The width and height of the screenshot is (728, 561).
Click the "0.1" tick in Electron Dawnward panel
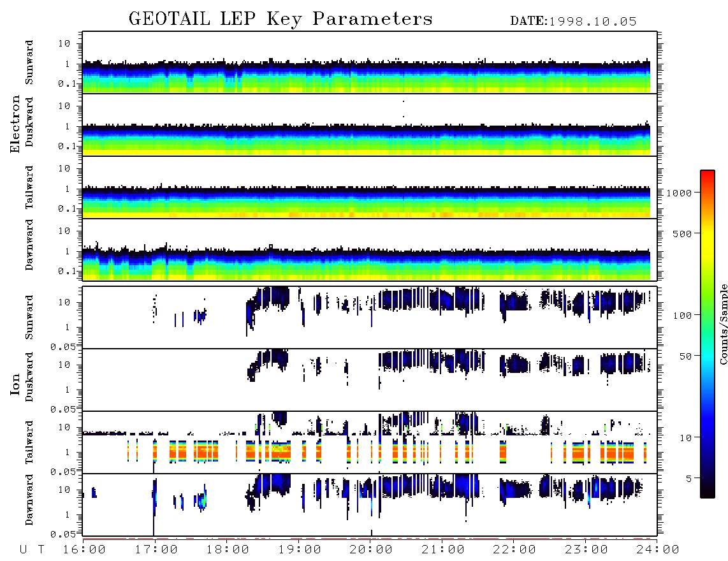tap(66, 271)
